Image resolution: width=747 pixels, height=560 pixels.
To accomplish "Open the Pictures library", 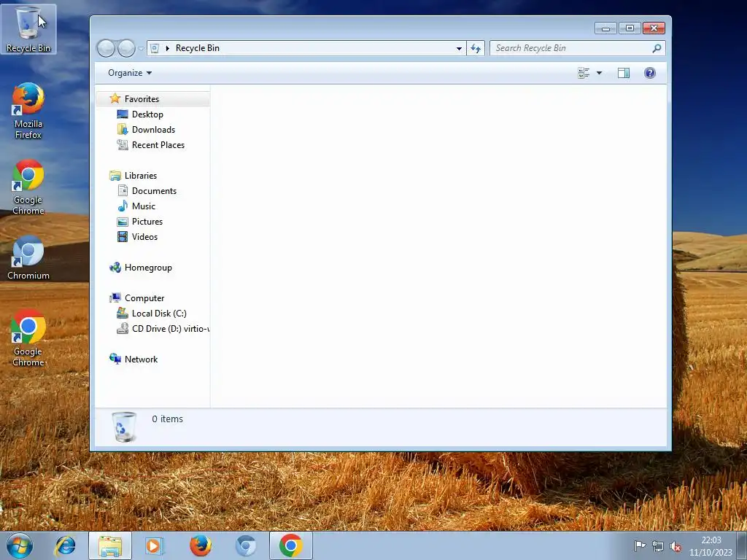I will [x=147, y=221].
